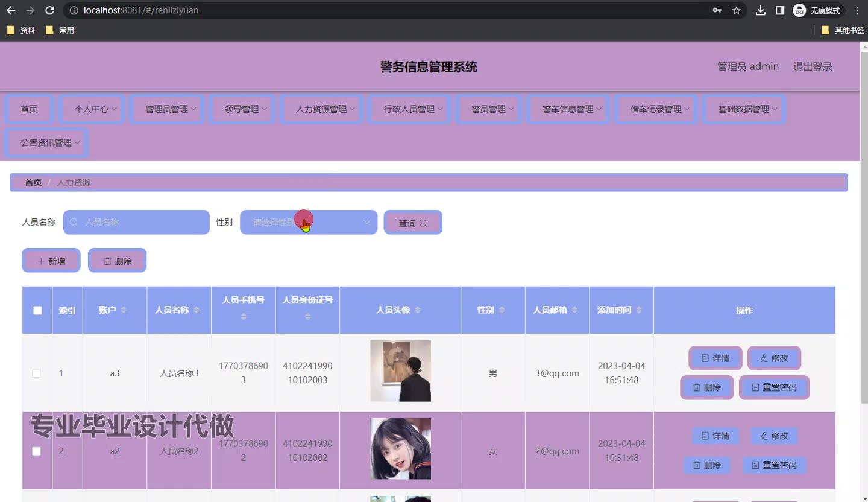View 详情 for account a2

click(715, 436)
